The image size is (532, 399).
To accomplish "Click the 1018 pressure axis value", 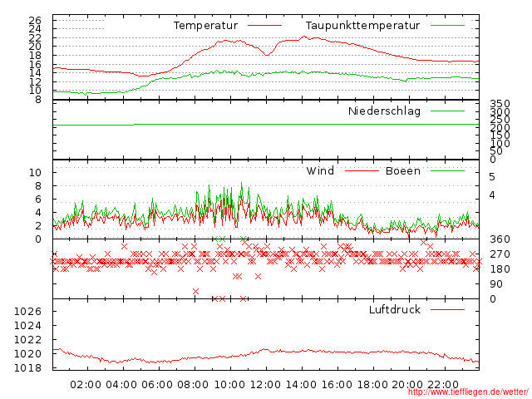I will (27, 367).
